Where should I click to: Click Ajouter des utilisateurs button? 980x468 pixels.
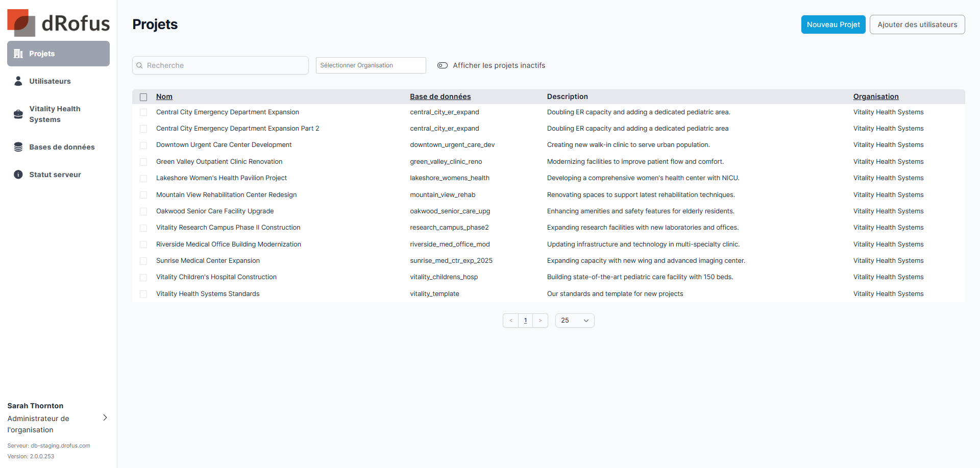point(917,24)
